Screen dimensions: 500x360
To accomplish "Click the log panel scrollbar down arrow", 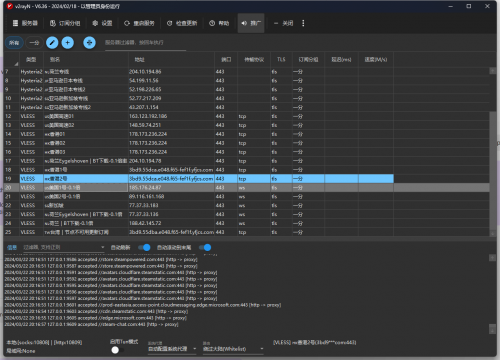I will (x=492, y=329).
